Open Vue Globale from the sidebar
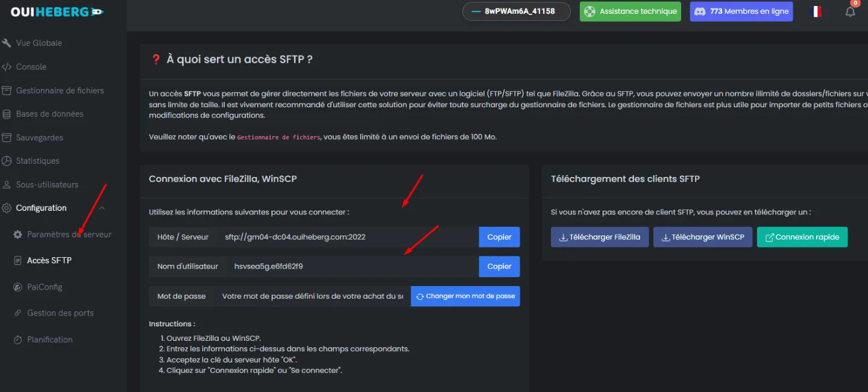 tap(39, 43)
